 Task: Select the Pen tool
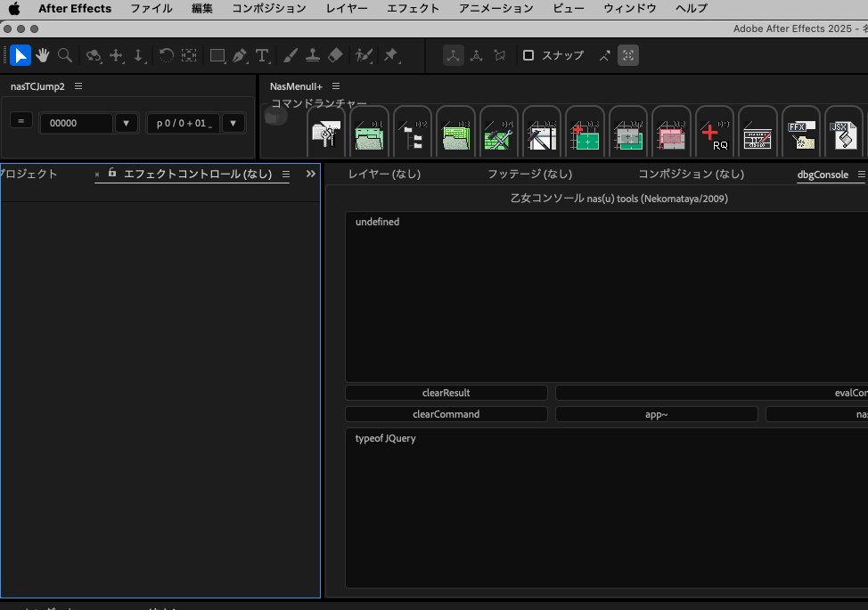pyautogui.click(x=240, y=55)
